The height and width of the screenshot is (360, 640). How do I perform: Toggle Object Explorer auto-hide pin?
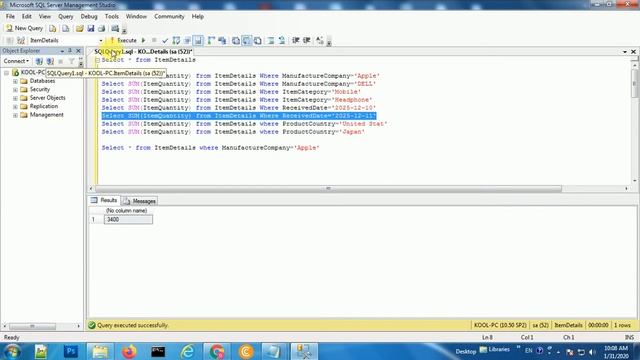(70, 51)
